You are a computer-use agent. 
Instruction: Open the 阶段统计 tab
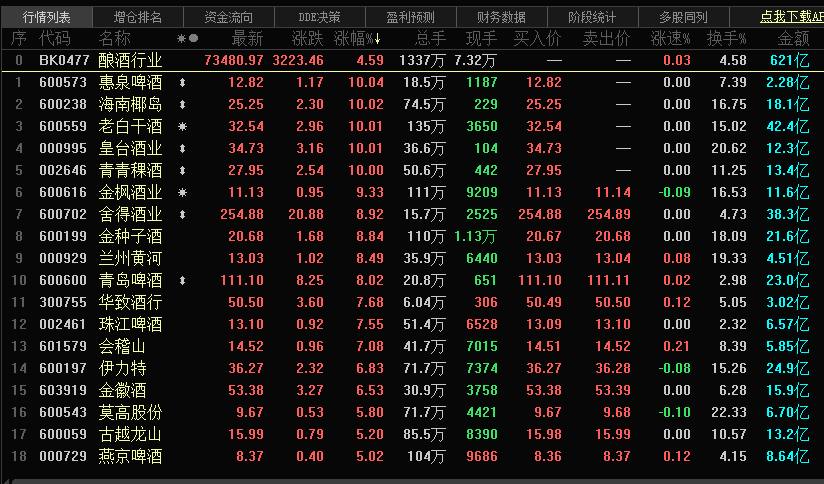click(592, 17)
